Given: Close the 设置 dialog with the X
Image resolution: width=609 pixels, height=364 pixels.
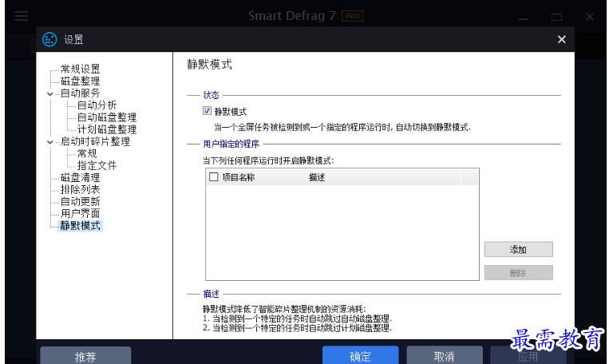Looking at the screenshot, I should coord(561,39).
